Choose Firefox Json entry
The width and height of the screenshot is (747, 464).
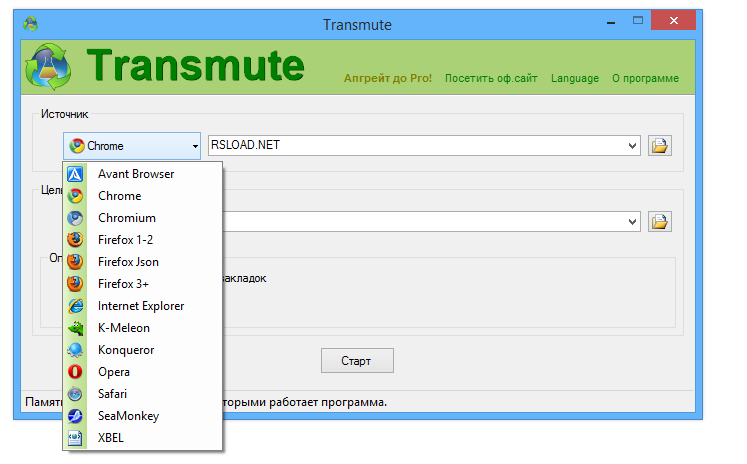point(142,262)
